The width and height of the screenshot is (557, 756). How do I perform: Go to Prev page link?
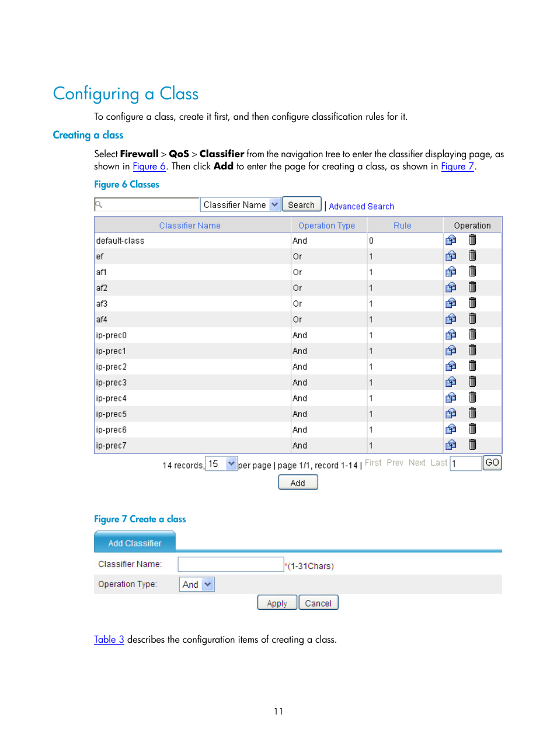pyautogui.click(x=395, y=463)
